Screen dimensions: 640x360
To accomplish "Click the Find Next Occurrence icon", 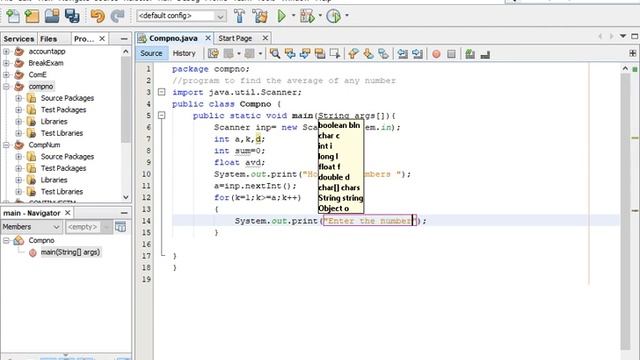I will pos(305,53).
